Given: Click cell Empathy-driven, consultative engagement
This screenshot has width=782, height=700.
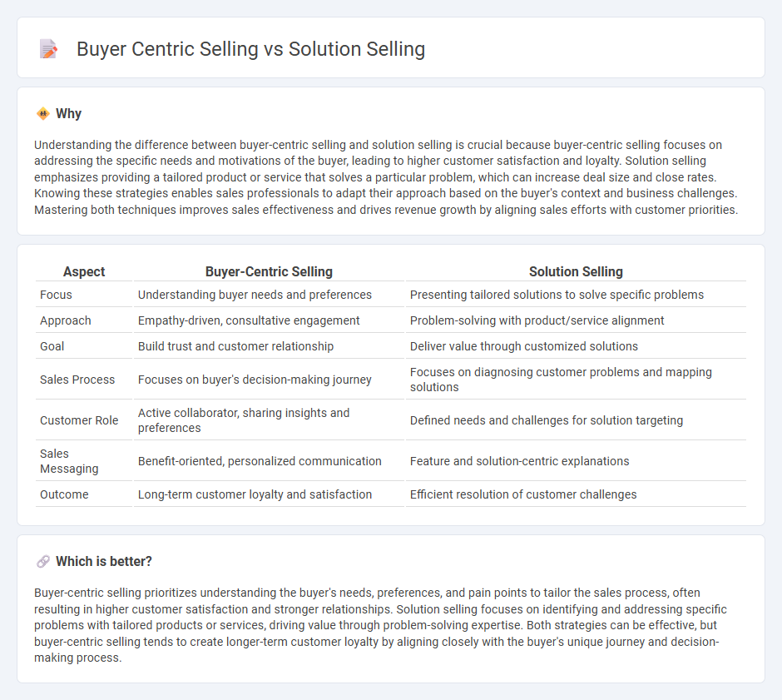Looking at the screenshot, I should click(269, 320).
